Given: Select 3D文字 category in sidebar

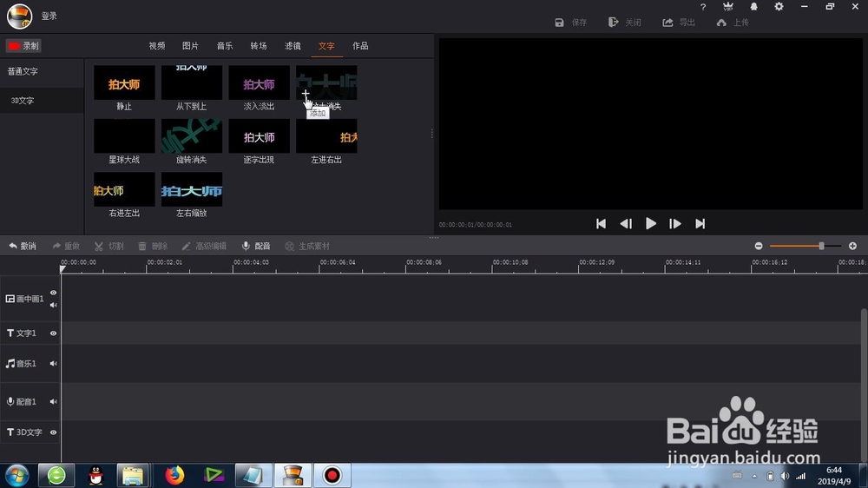Looking at the screenshot, I should click(x=23, y=101).
